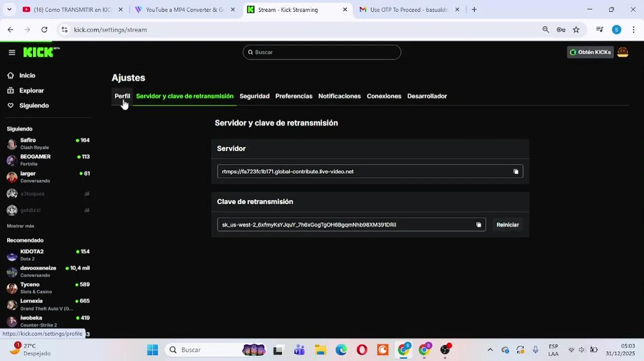Open the tab search dropdown arrow
Image resolution: width=644 pixels, height=361 pixels.
(9, 10)
